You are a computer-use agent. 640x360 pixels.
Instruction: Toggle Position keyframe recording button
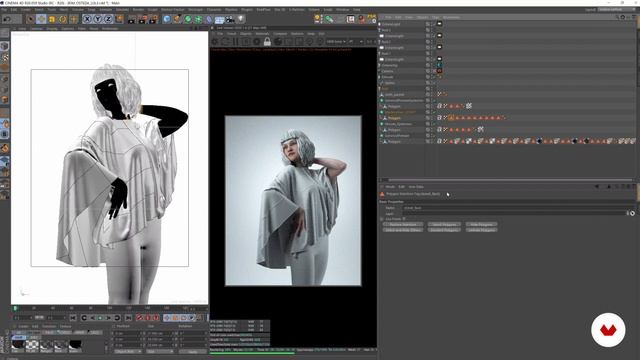167,318
